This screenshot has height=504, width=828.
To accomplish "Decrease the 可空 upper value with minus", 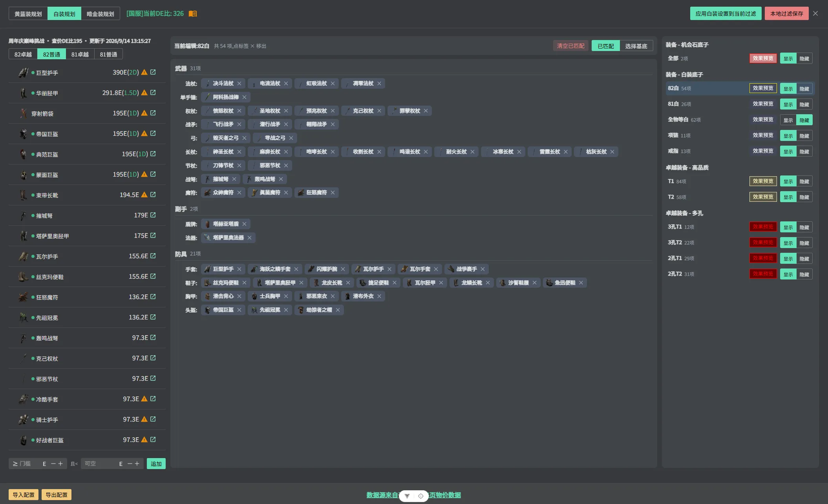I will pyautogui.click(x=130, y=464).
